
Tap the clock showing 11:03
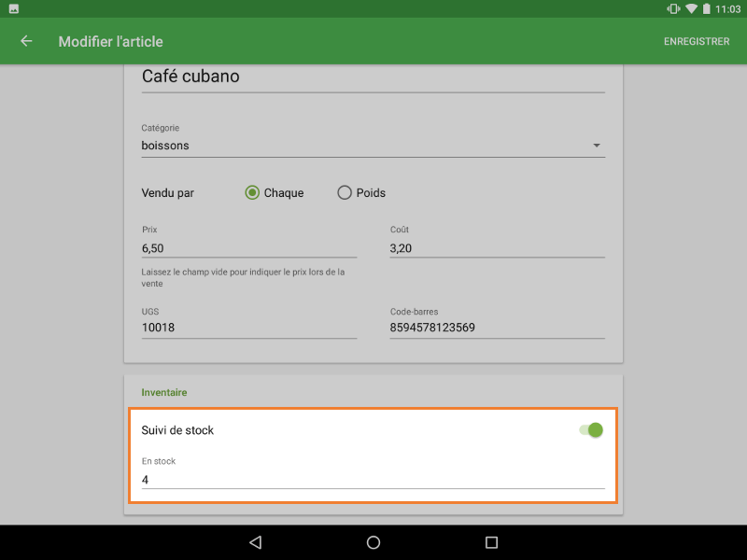(x=727, y=9)
